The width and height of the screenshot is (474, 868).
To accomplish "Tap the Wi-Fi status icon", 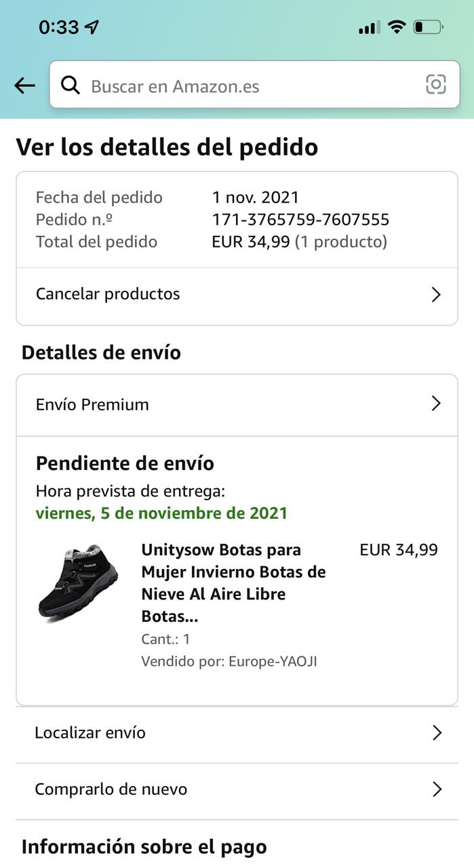I will tap(397, 27).
